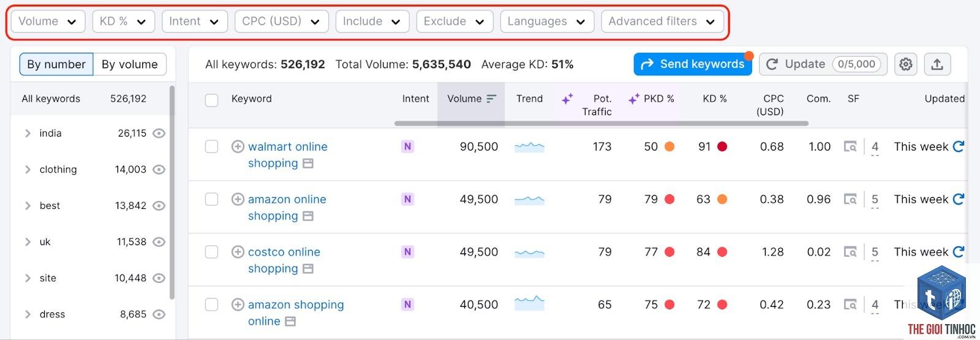Switch to By volume grouping tab
The height and width of the screenshot is (340, 980).
(x=130, y=64)
